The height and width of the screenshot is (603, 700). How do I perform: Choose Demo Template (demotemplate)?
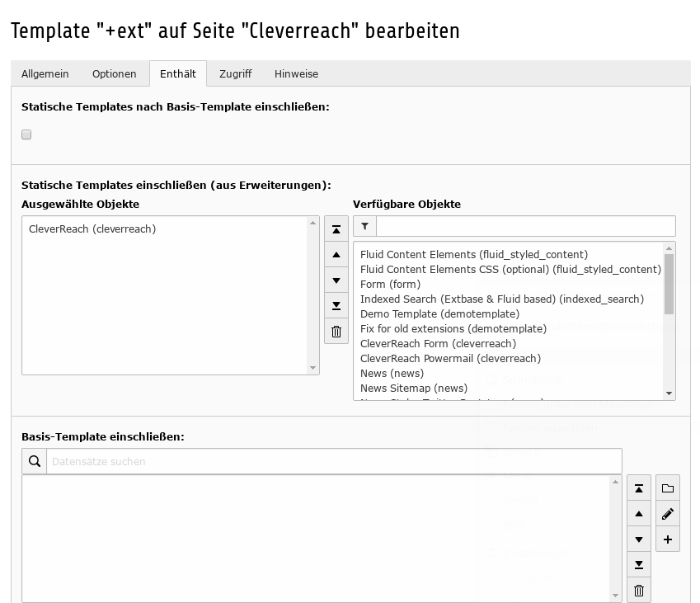439,313
